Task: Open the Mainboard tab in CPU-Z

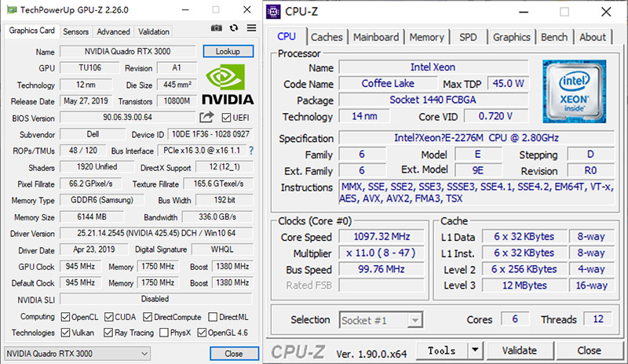Action: pyautogui.click(x=376, y=37)
